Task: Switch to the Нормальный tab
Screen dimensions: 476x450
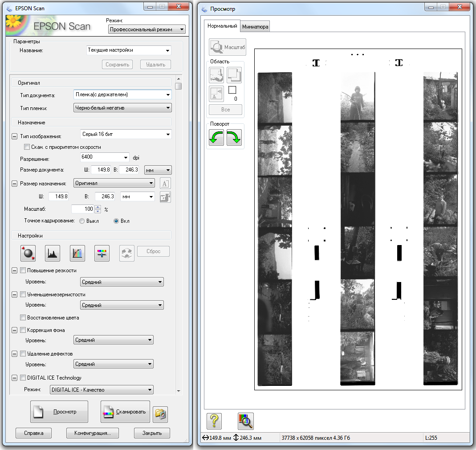Action: 222,26
